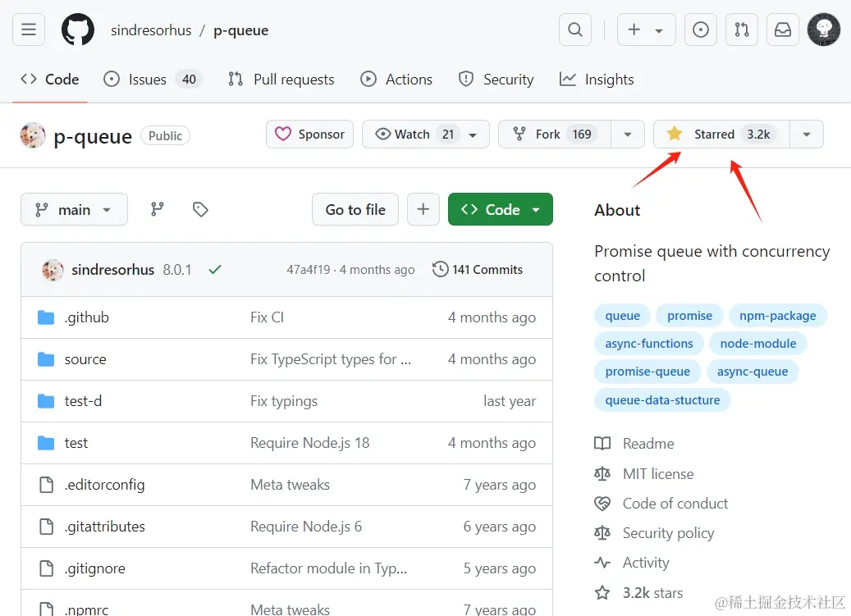Screen dimensions: 851x616
Task: Toggle the Starred button to unstar
Action: 721,134
